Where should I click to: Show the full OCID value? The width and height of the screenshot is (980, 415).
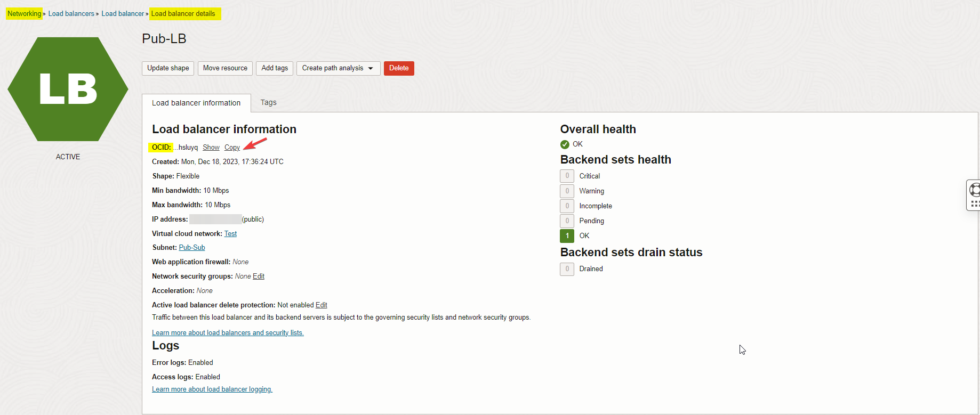tap(211, 148)
